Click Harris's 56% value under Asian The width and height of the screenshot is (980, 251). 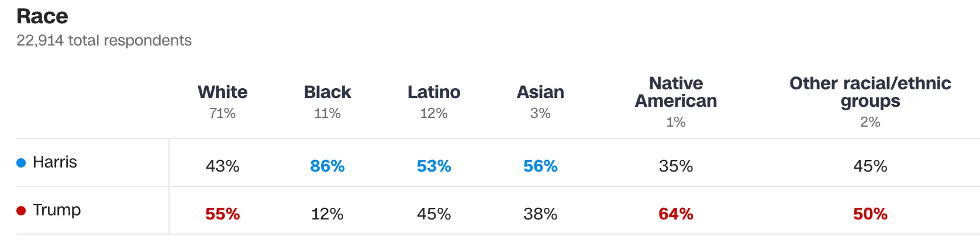[x=540, y=166]
